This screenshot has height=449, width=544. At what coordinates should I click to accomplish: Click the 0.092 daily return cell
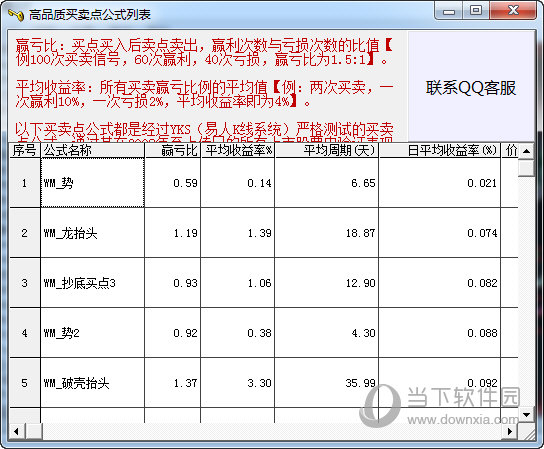pos(440,383)
